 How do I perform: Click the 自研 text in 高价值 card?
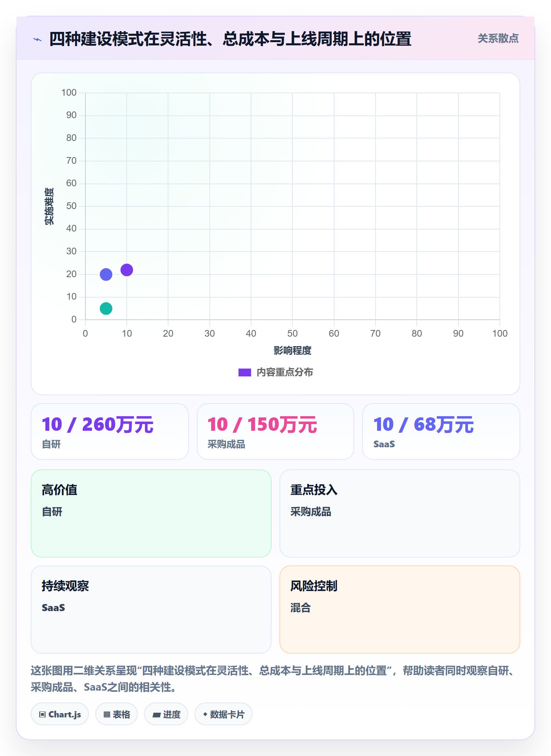[52, 511]
